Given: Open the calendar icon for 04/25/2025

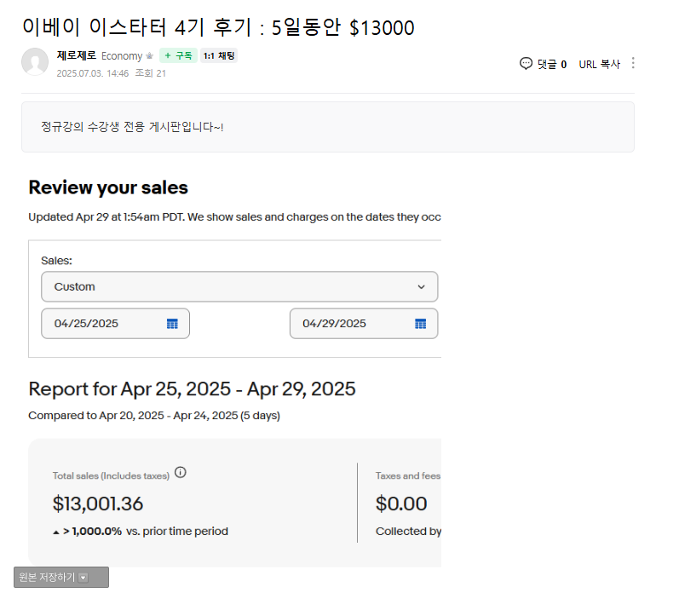Looking at the screenshot, I should (x=172, y=324).
